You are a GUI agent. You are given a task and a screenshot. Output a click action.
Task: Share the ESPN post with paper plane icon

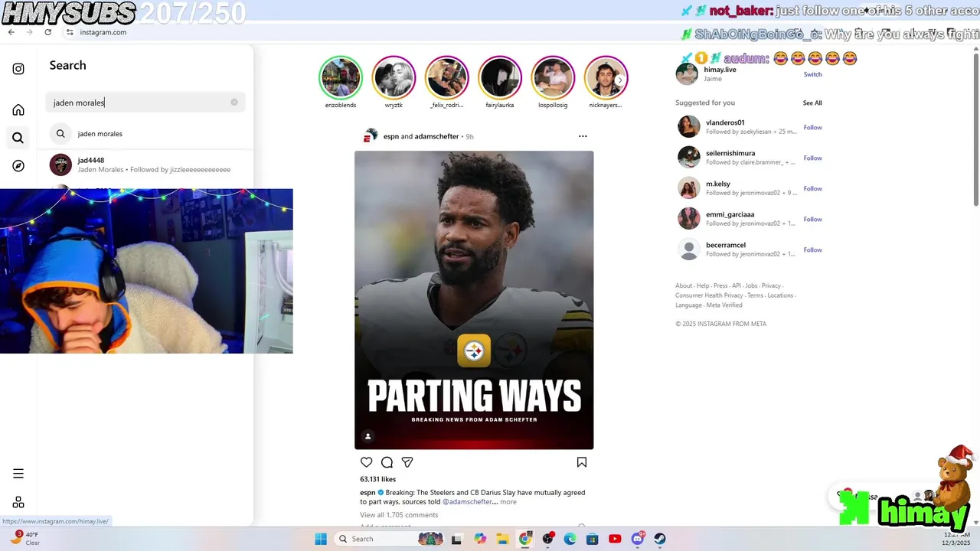(407, 462)
